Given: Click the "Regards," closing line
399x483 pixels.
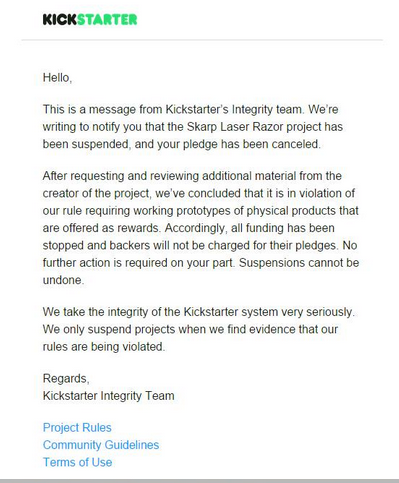Looking at the screenshot, I should pyautogui.click(x=66, y=378).
